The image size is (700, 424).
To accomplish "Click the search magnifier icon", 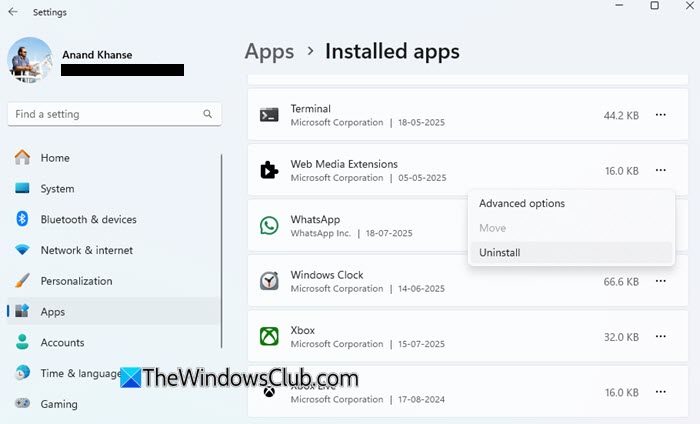I will point(207,114).
